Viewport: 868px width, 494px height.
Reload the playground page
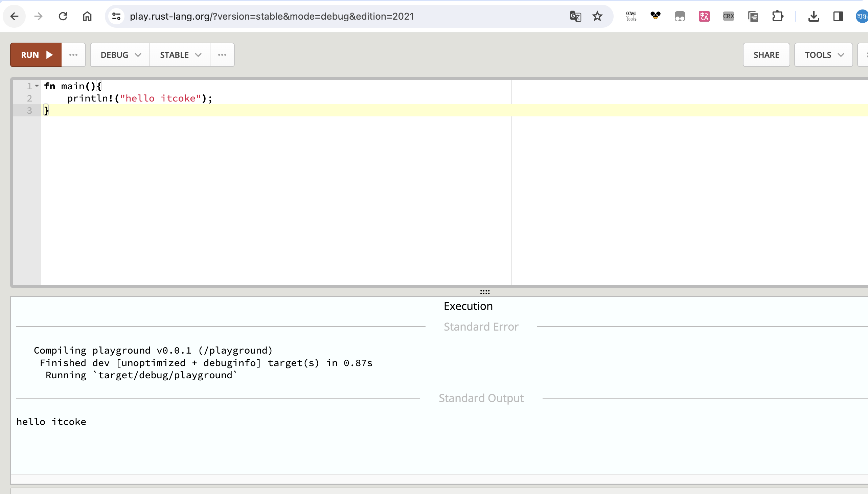coord(63,16)
